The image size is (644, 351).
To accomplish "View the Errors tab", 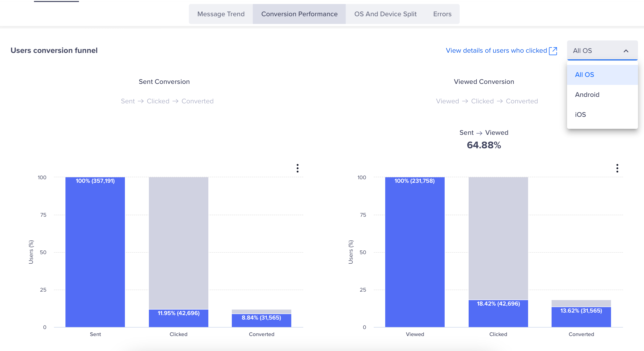I will click(442, 14).
